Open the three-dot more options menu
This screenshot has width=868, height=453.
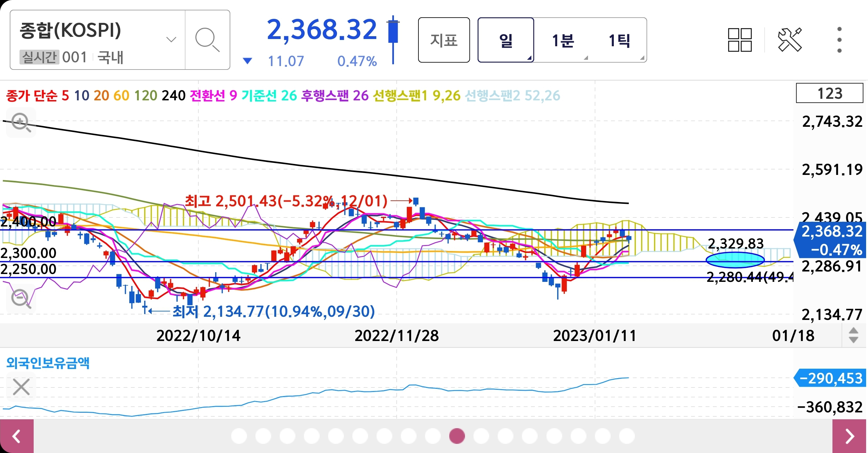pos(839,40)
